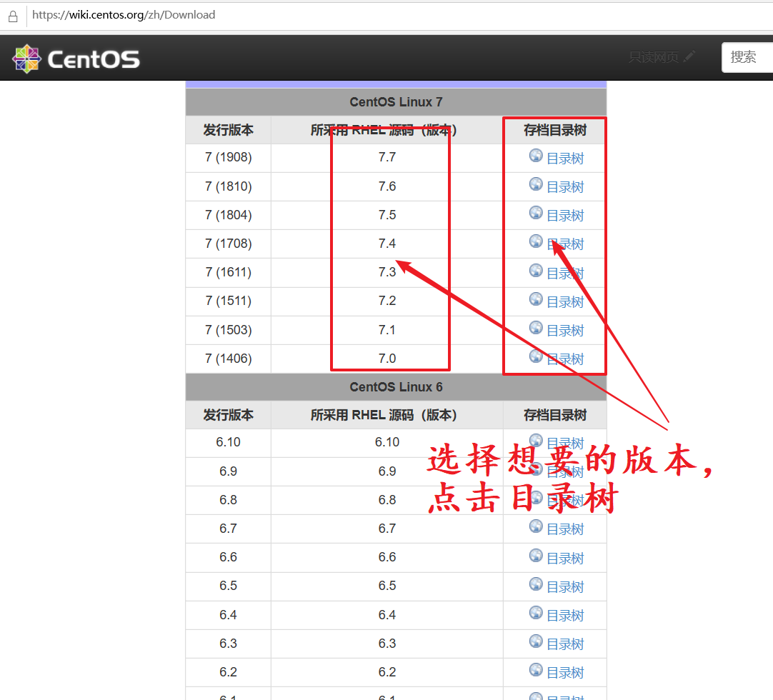Click globe icon in 7 (1511) row
Viewport: 773px width, 700px height.
536,299
